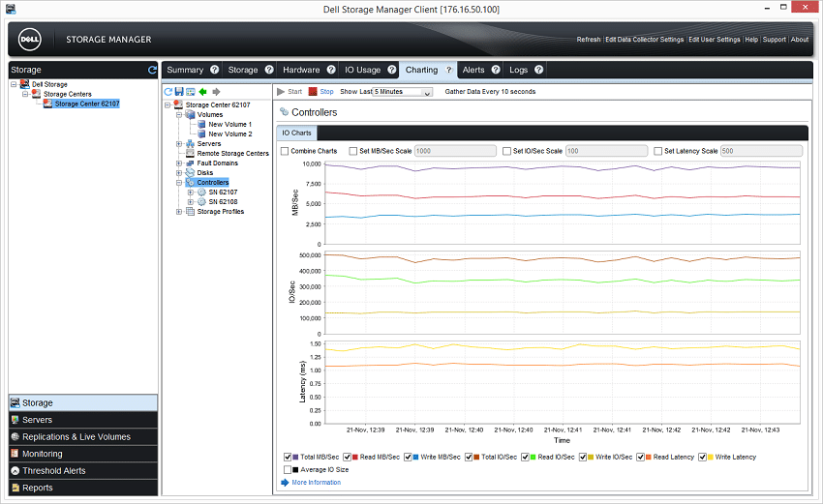
Task: Click the Refresh link in the banner
Action: [589, 40]
